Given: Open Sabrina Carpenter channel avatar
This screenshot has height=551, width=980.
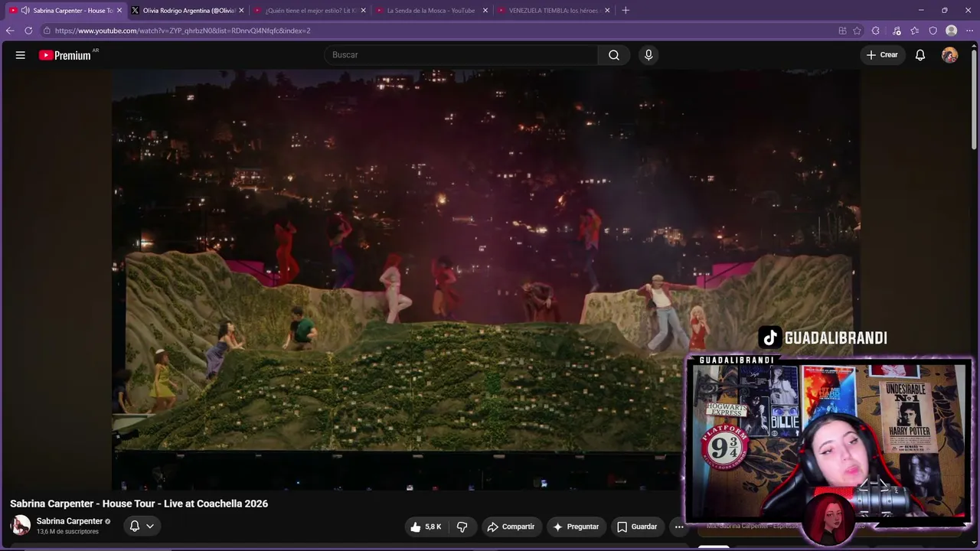Looking at the screenshot, I should point(21,526).
